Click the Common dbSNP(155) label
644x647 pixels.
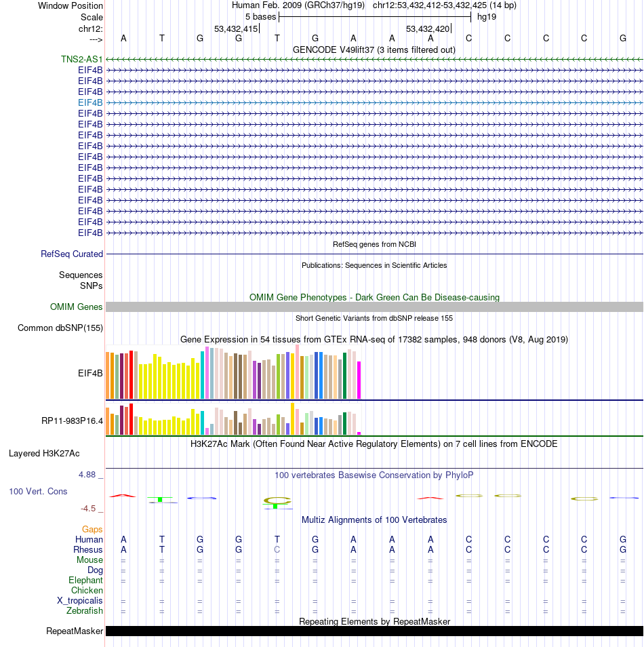pyautogui.click(x=60, y=328)
